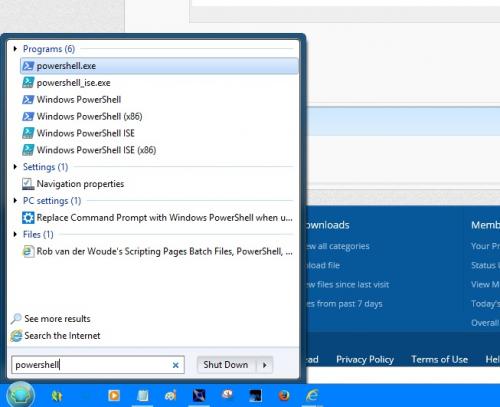
Task: Click the Firefox taskbar icon
Action: coord(284,396)
